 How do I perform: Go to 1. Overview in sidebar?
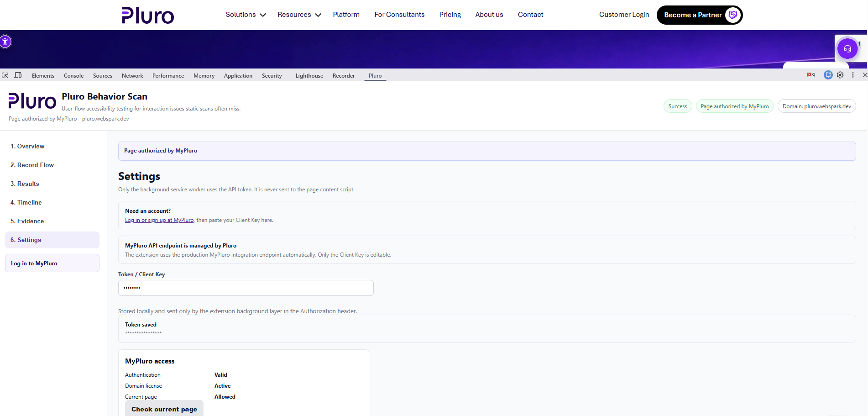click(52, 146)
